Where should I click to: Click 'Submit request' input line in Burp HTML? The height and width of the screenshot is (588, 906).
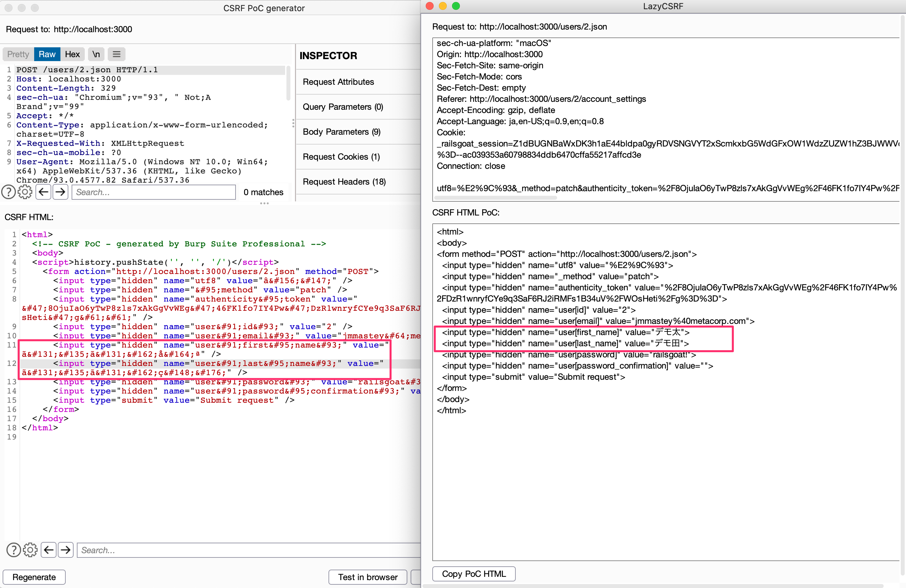pyautogui.click(x=173, y=400)
